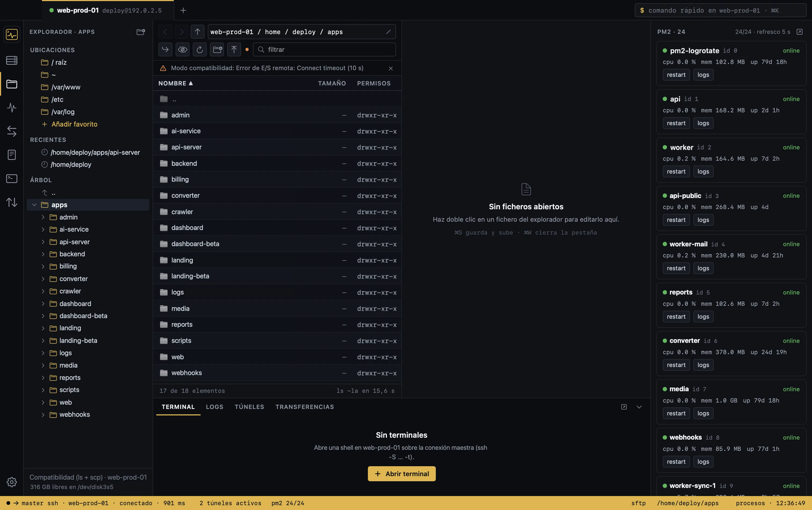This screenshot has height=510, width=812.
Task: Select the web-prod-01 session tab
Action: coord(108,10)
